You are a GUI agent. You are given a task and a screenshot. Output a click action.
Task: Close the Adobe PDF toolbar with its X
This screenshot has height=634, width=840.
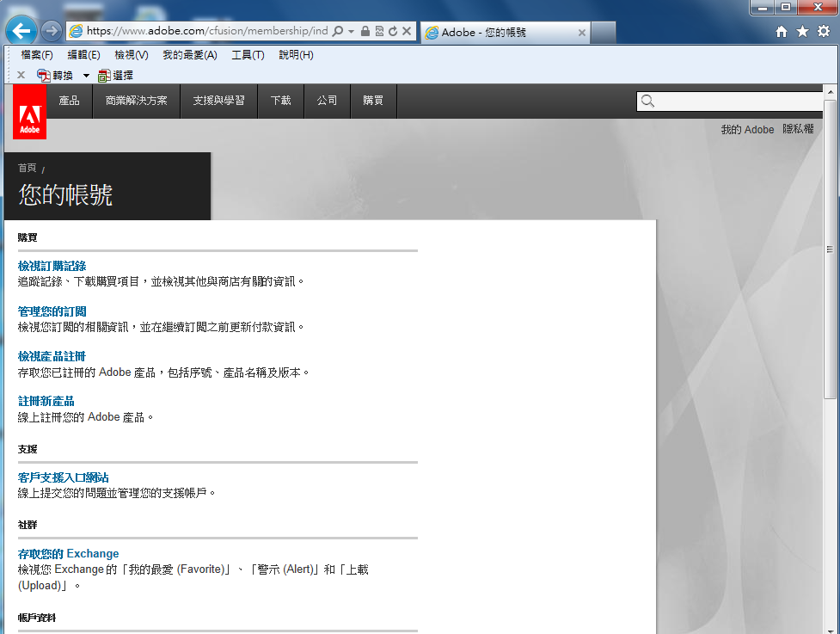pos(21,75)
